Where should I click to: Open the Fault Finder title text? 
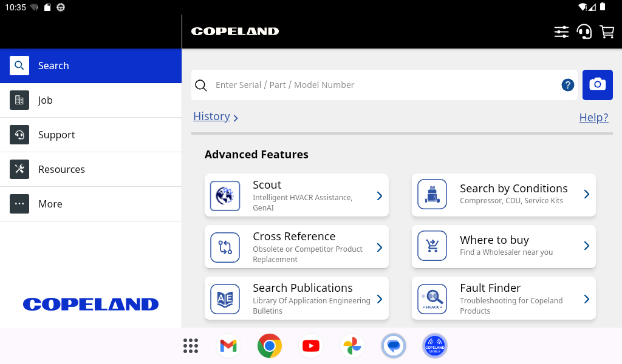click(490, 288)
